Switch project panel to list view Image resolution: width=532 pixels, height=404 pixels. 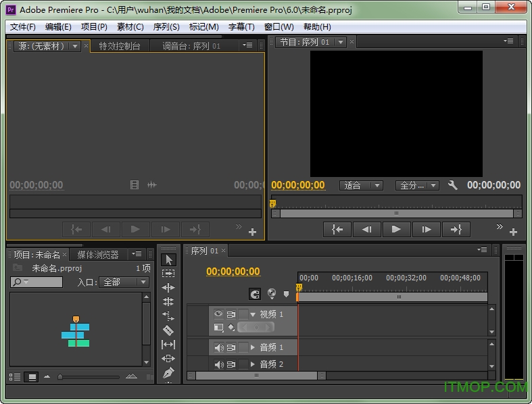tap(15, 377)
